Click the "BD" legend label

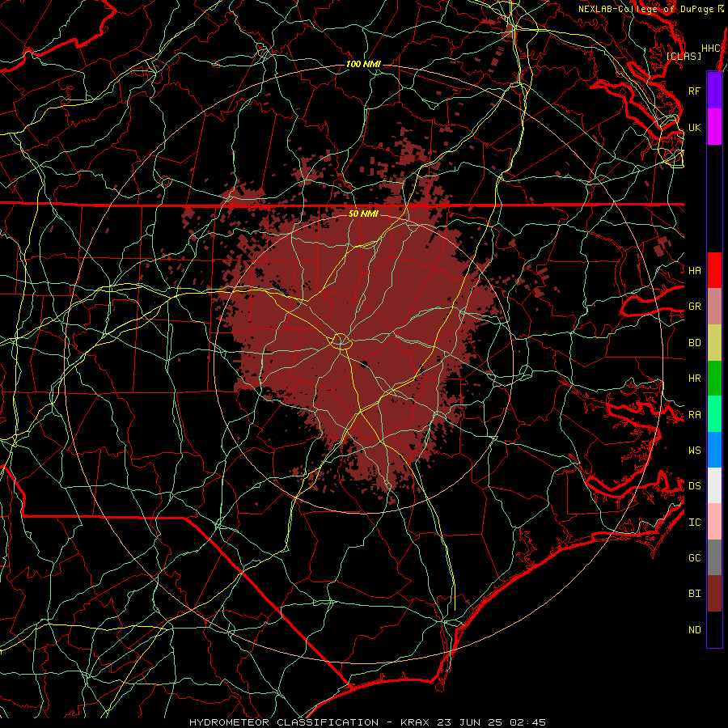[695, 343]
